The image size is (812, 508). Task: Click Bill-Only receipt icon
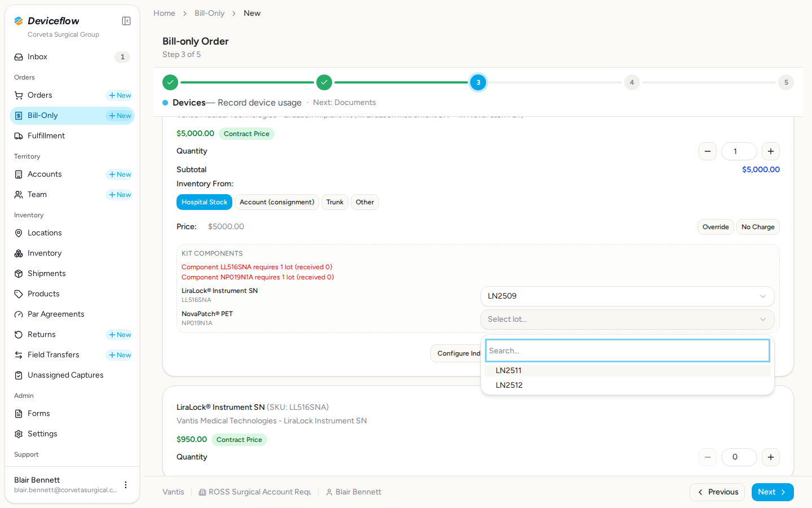(x=19, y=116)
